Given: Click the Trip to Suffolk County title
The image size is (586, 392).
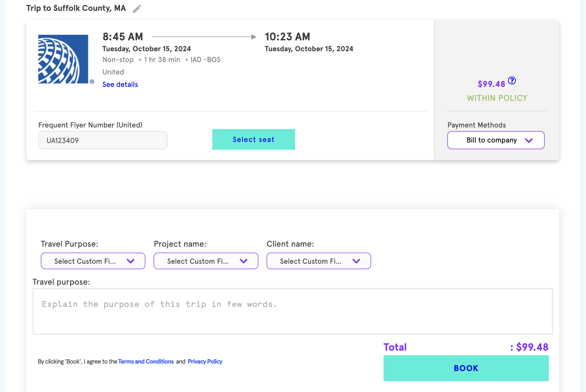Looking at the screenshot, I should (76, 8).
